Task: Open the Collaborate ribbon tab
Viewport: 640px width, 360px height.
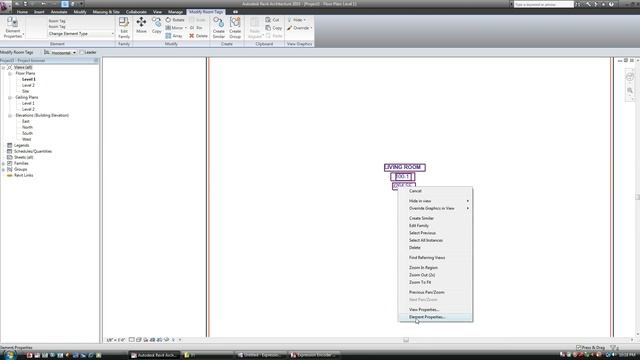Action: tap(136, 12)
